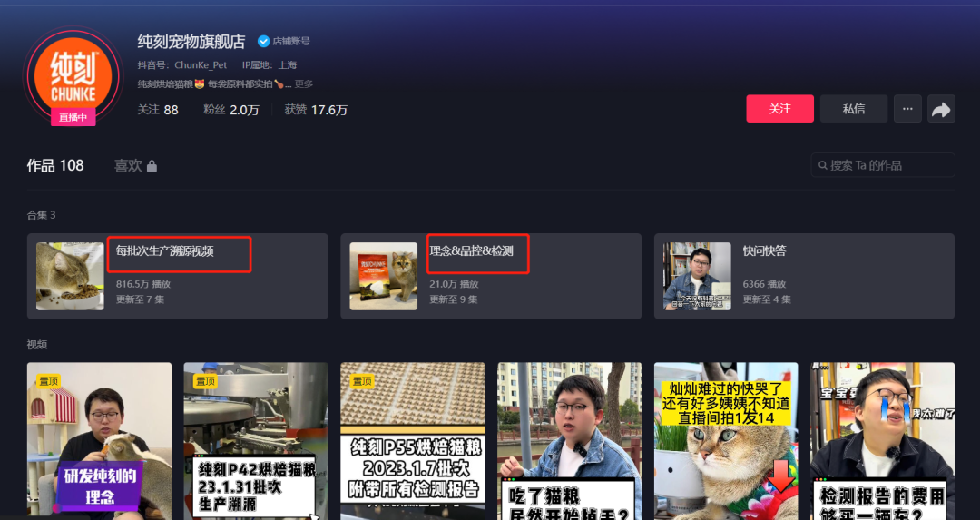This screenshot has width=980, height=520.
Task: Open 私信 private message button
Action: (x=853, y=109)
